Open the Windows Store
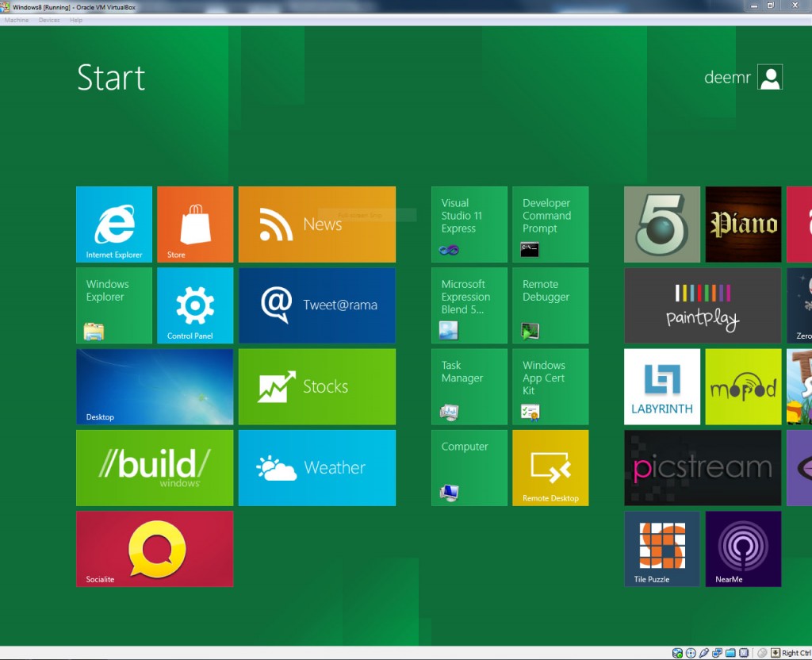 [195, 224]
